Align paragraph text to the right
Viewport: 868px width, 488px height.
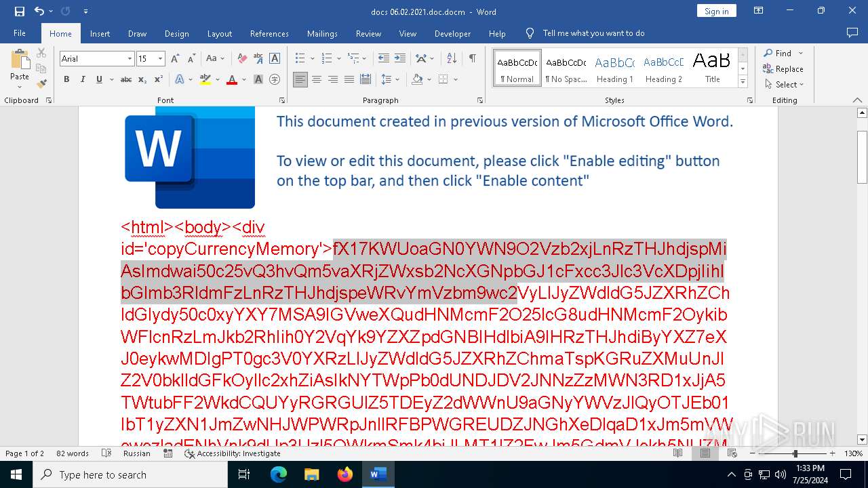click(333, 79)
